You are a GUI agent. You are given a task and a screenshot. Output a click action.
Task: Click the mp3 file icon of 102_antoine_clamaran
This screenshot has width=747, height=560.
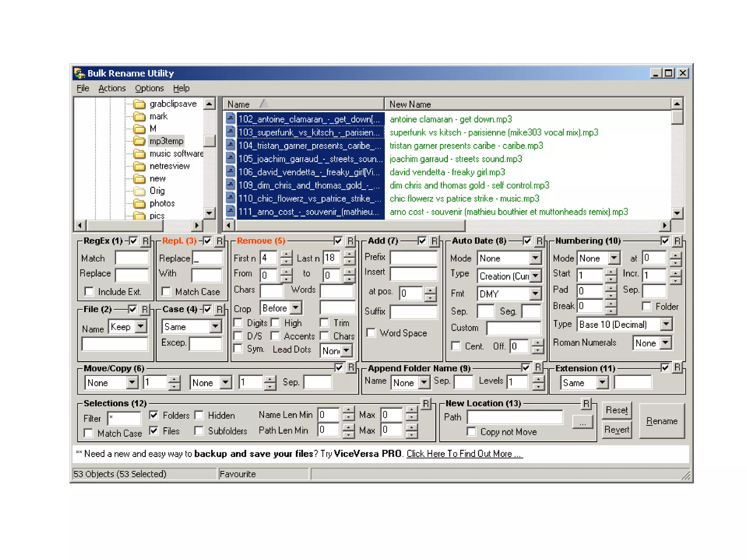(230, 119)
